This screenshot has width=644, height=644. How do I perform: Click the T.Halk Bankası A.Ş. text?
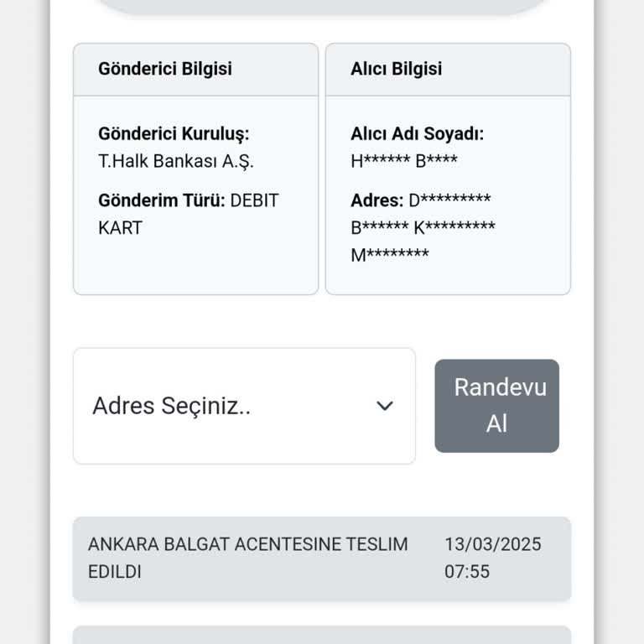175,161
